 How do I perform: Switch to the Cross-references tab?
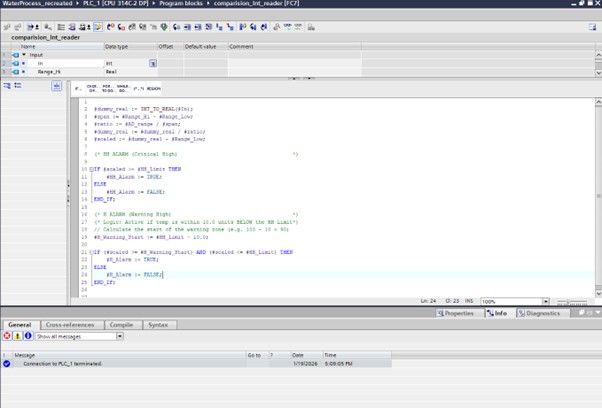coord(70,325)
